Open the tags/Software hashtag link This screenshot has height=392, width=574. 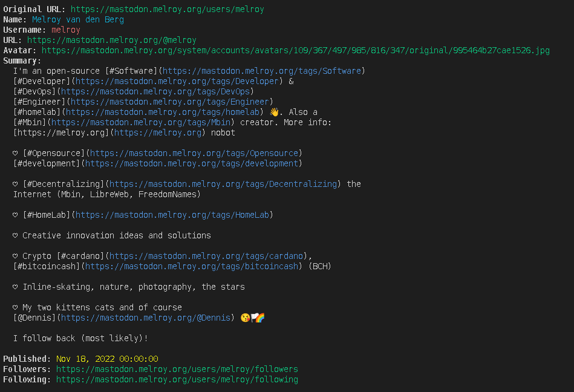262,71
